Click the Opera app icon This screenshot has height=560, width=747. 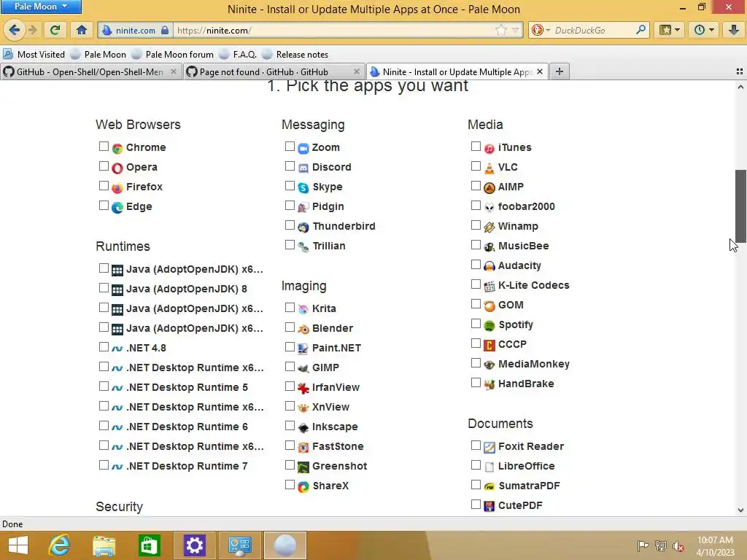[117, 168]
